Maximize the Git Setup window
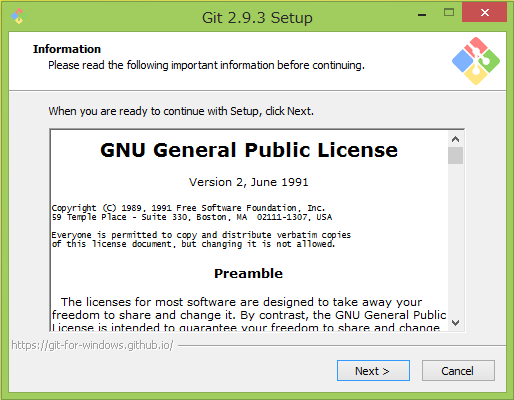This screenshot has height=400, width=514. [x=449, y=13]
